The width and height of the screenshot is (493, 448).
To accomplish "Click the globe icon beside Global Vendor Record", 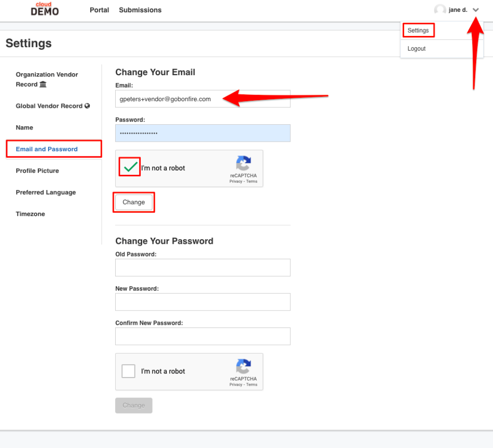I will 87,106.
